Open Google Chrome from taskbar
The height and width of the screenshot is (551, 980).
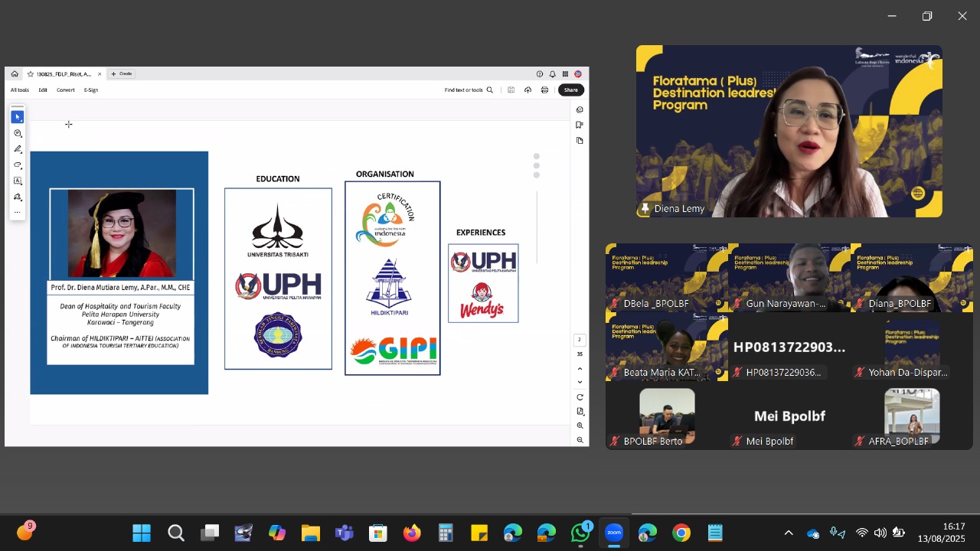point(681,533)
